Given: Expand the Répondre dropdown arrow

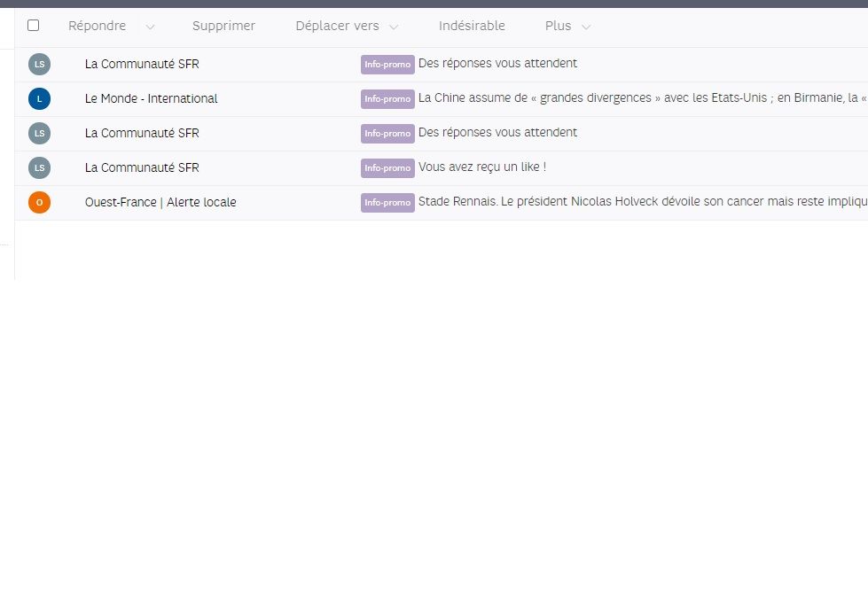Looking at the screenshot, I should pos(150,27).
